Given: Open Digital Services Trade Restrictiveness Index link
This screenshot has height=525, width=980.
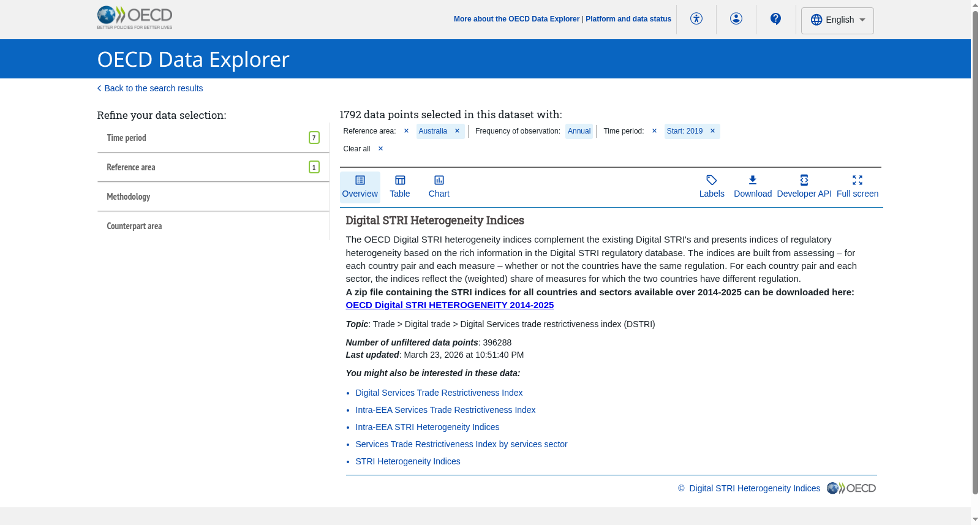Looking at the screenshot, I should pos(439,393).
